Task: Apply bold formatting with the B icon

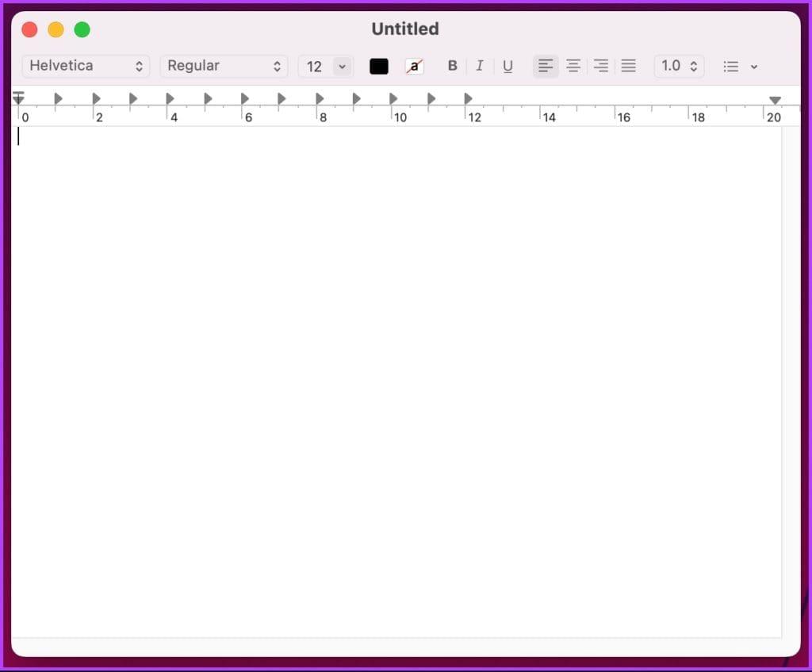Action: pyautogui.click(x=452, y=66)
